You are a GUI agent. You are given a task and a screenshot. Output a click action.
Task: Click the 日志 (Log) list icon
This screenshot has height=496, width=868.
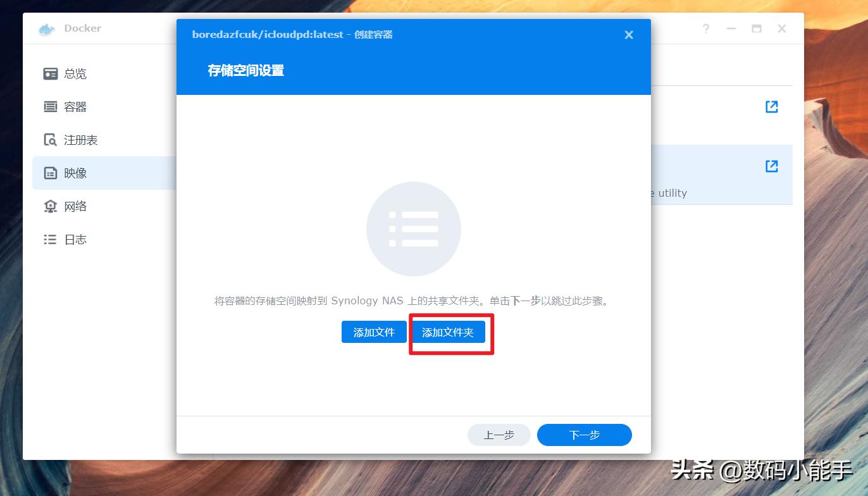51,239
